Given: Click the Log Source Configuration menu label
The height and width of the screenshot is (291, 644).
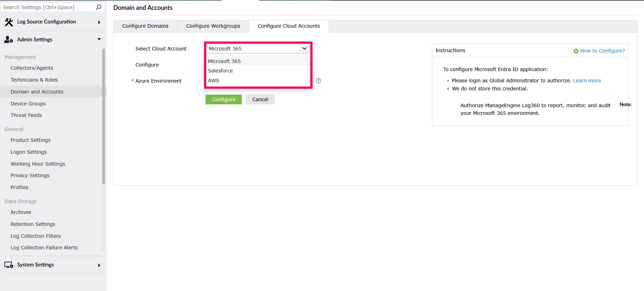Looking at the screenshot, I should [x=46, y=22].
